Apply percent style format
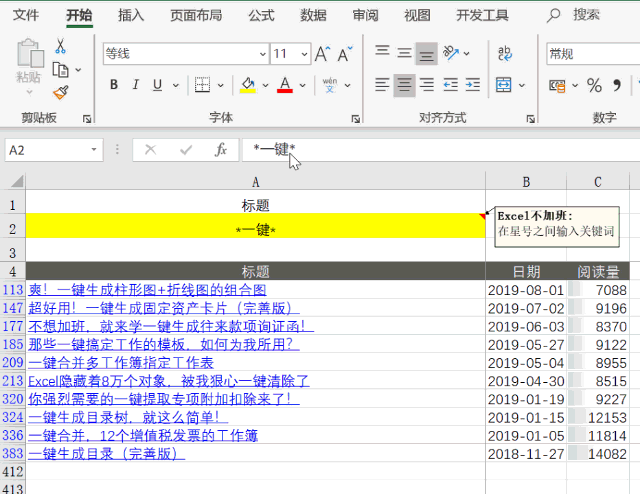 (594, 85)
